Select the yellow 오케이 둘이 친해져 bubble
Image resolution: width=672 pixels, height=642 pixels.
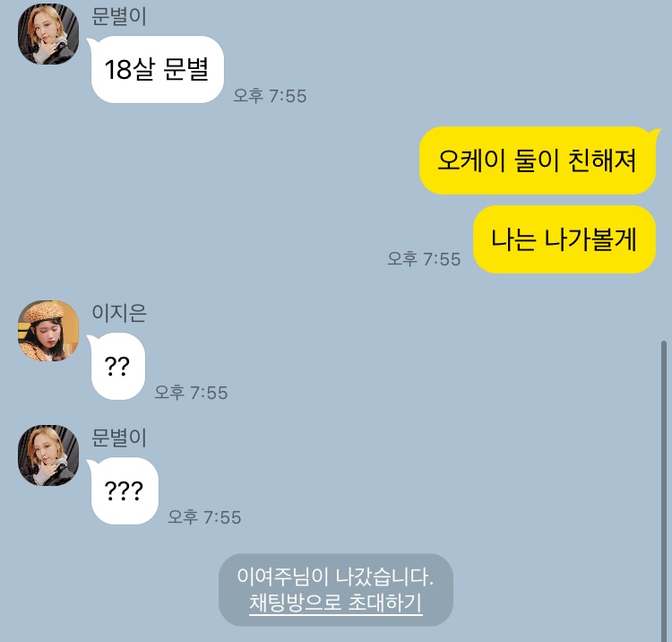click(x=539, y=160)
